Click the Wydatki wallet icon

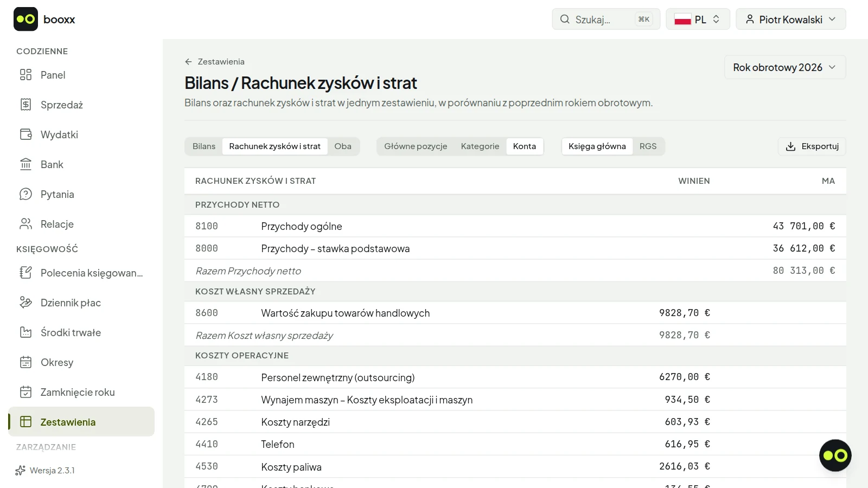click(x=25, y=134)
